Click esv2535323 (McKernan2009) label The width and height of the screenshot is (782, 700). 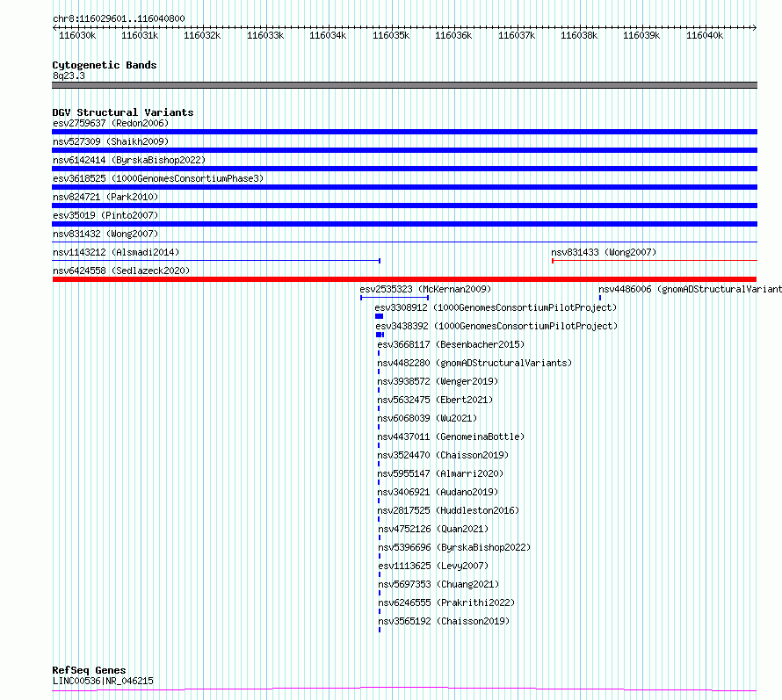click(425, 289)
